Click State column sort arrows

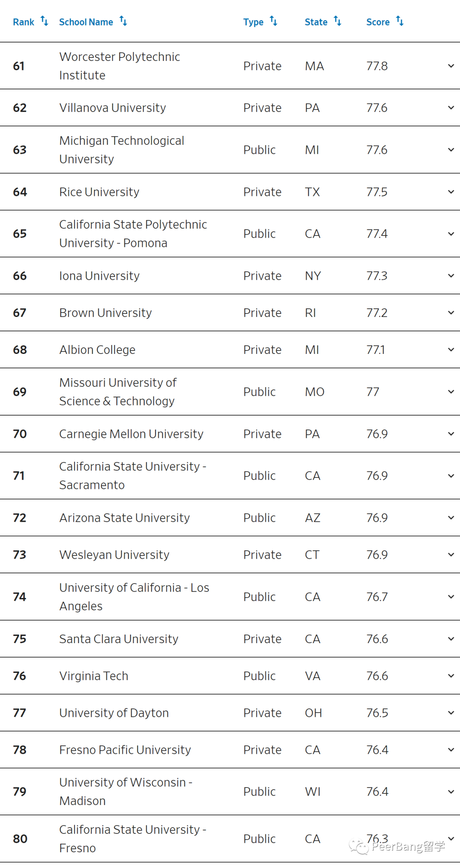tap(337, 21)
